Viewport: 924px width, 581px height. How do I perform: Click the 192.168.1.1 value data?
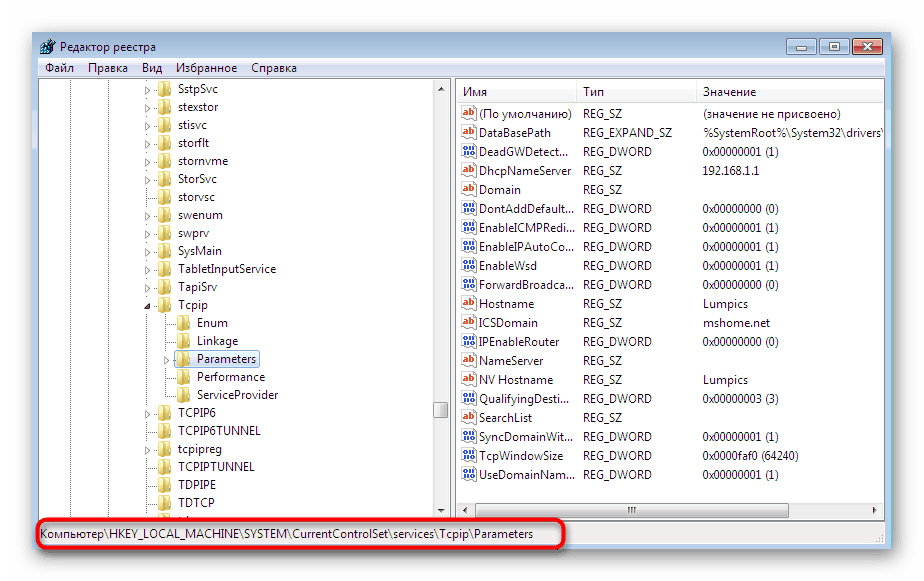coord(730,170)
